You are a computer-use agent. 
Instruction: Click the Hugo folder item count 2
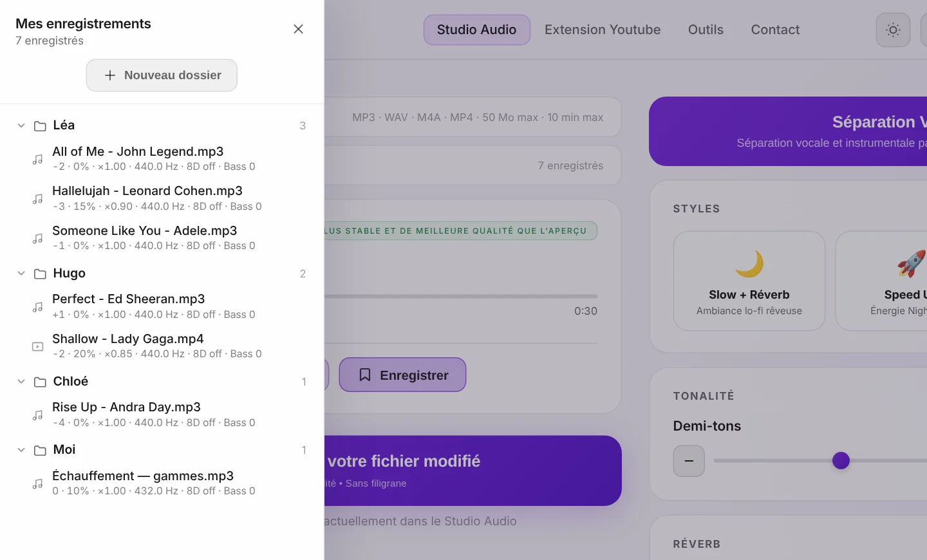coord(303,274)
